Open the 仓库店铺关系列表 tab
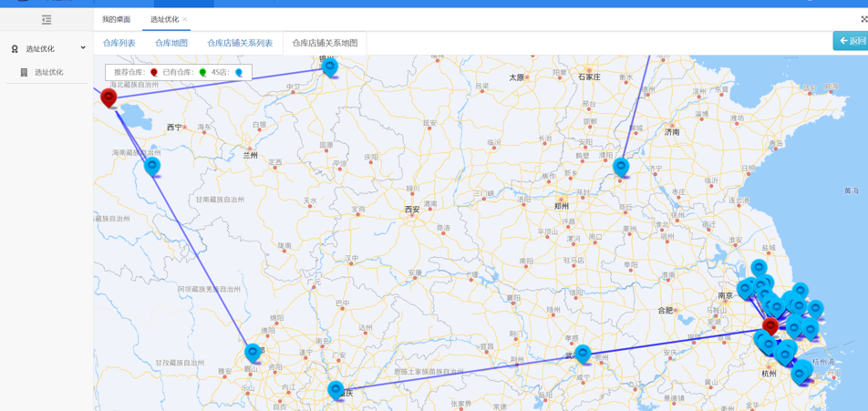 (240, 43)
